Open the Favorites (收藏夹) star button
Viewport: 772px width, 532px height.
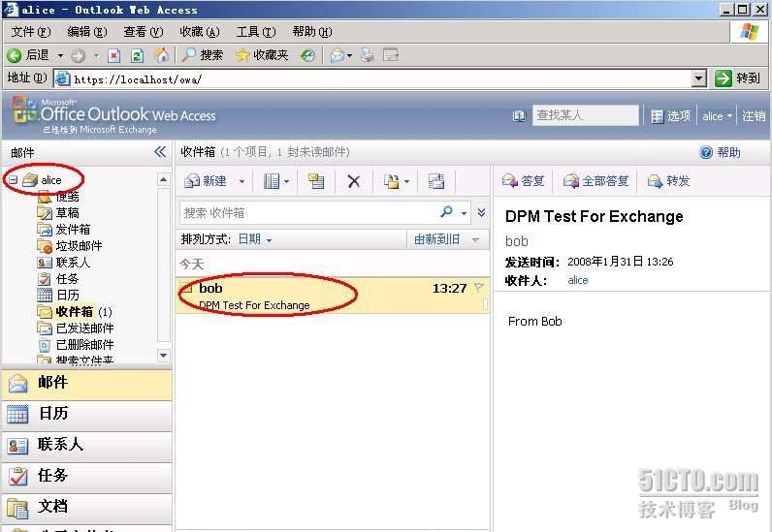tap(262, 55)
